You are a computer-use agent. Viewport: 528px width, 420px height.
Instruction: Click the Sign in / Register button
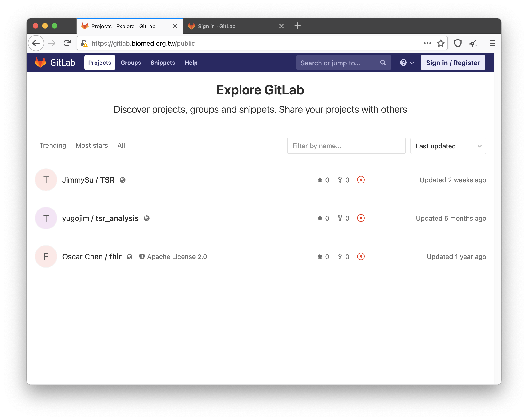pos(453,63)
